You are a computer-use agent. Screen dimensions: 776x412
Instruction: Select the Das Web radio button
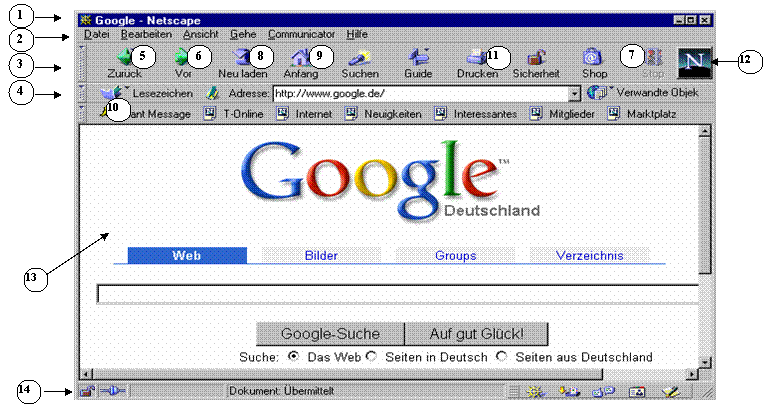293,356
